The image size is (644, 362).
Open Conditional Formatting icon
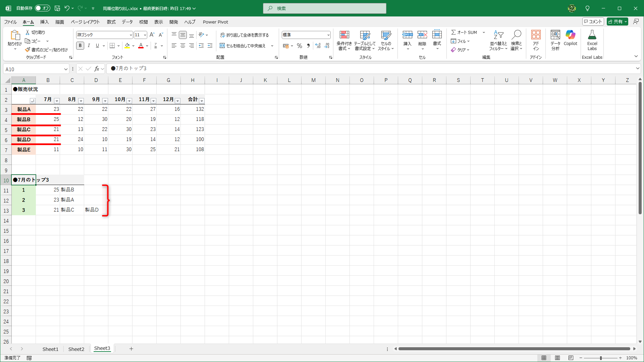pyautogui.click(x=344, y=35)
